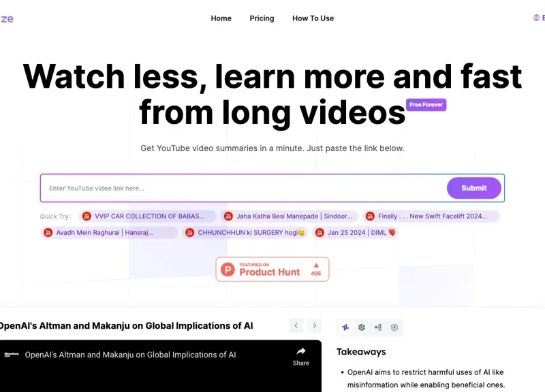The width and height of the screenshot is (545, 392).
Task: Click the YouTube icon on the VVIP CAR COLLECTION chip
Action: tap(87, 216)
